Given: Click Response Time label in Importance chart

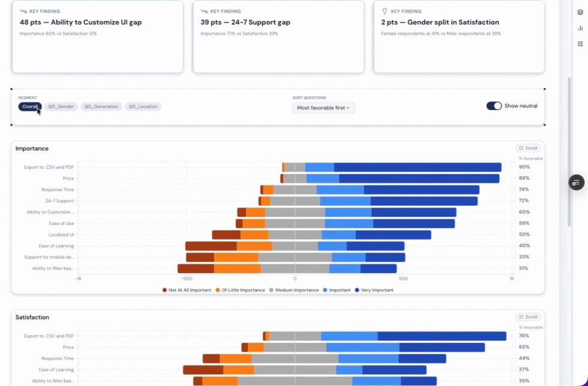Looking at the screenshot, I should 58,190.
